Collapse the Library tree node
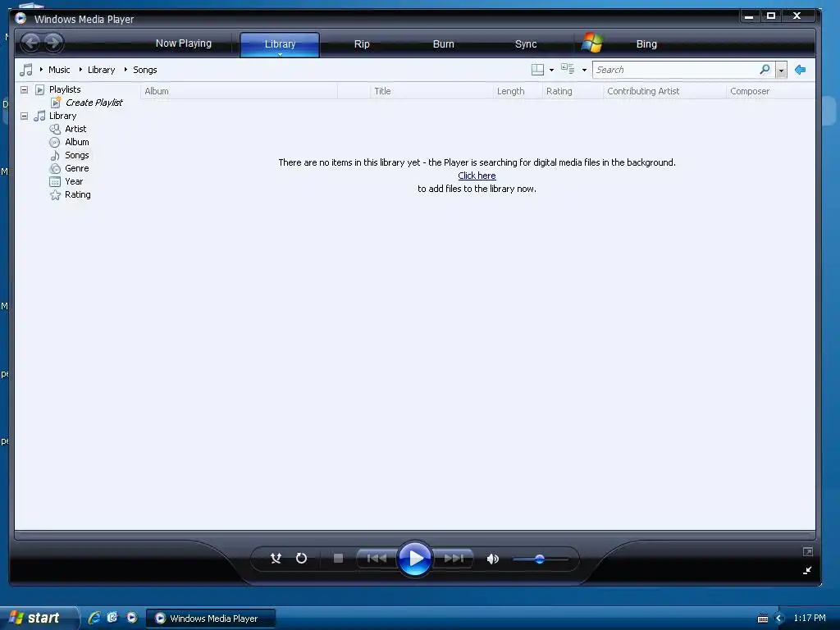 tap(24, 116)
